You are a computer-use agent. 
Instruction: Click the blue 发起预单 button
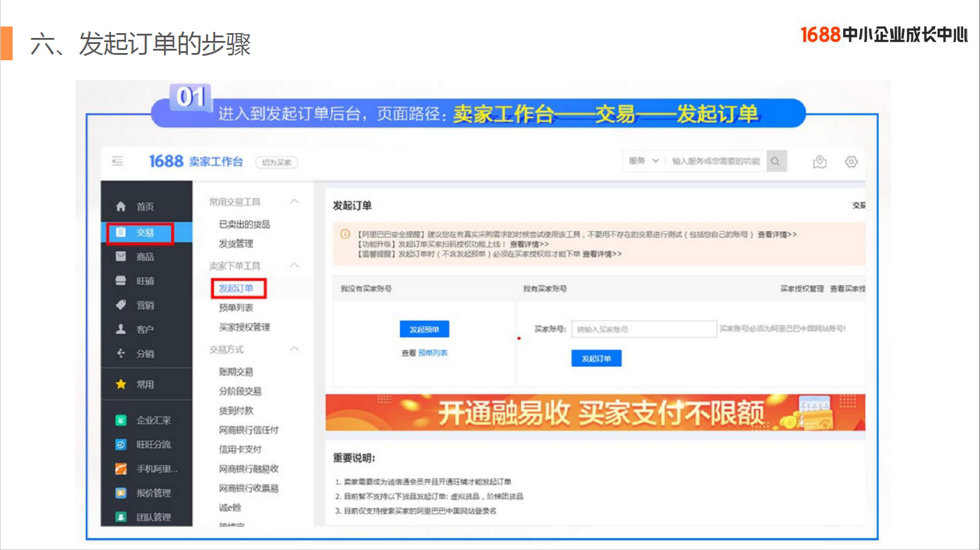pos(424,329)
